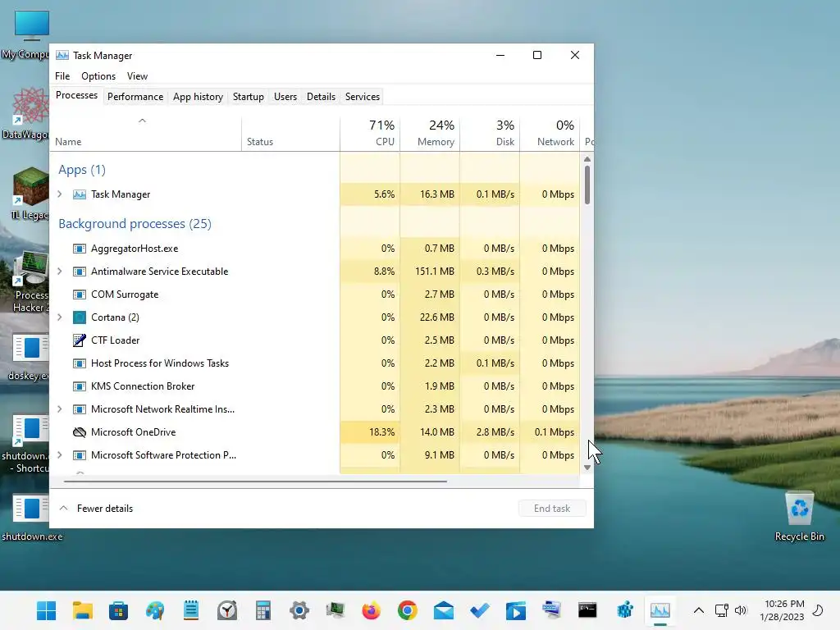The image size is (840, 630).
Task: Switch to the Performance tab
Action: pos(135,97)
